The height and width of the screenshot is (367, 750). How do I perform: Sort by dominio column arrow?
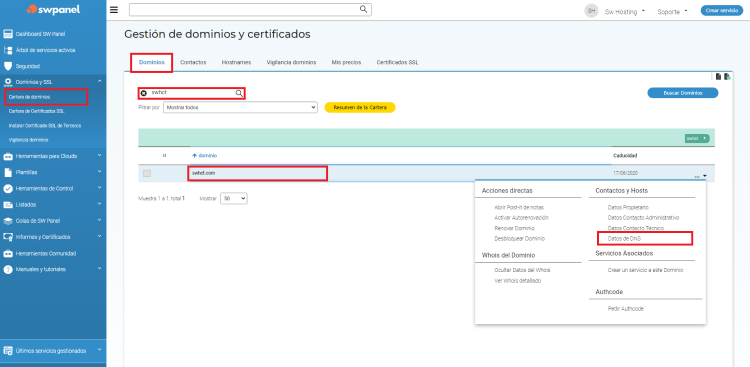[x=195, y=156]
